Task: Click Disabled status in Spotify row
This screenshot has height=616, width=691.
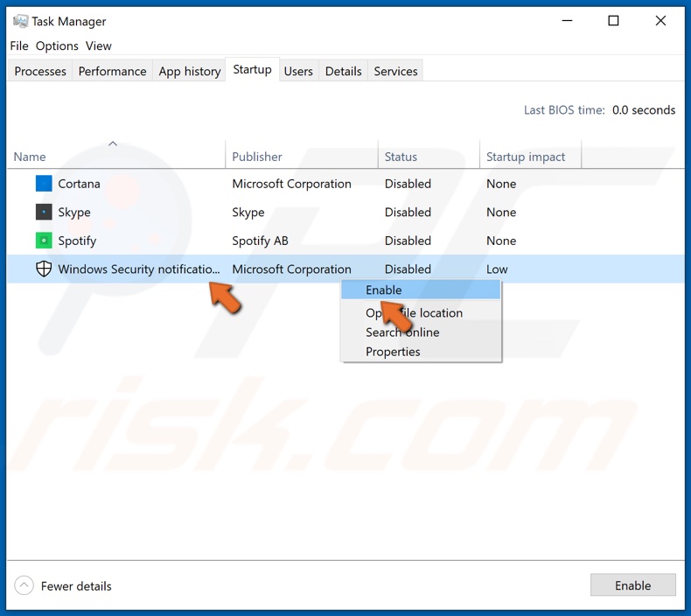Action: coord(408,241)
